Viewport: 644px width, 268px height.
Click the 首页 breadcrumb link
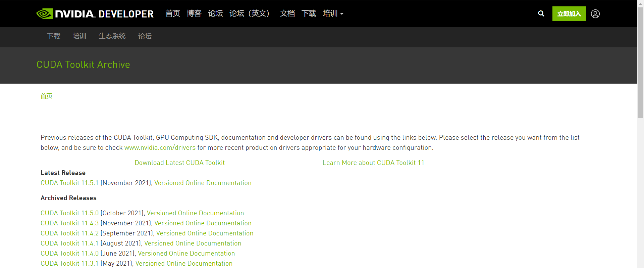[47, 96]
